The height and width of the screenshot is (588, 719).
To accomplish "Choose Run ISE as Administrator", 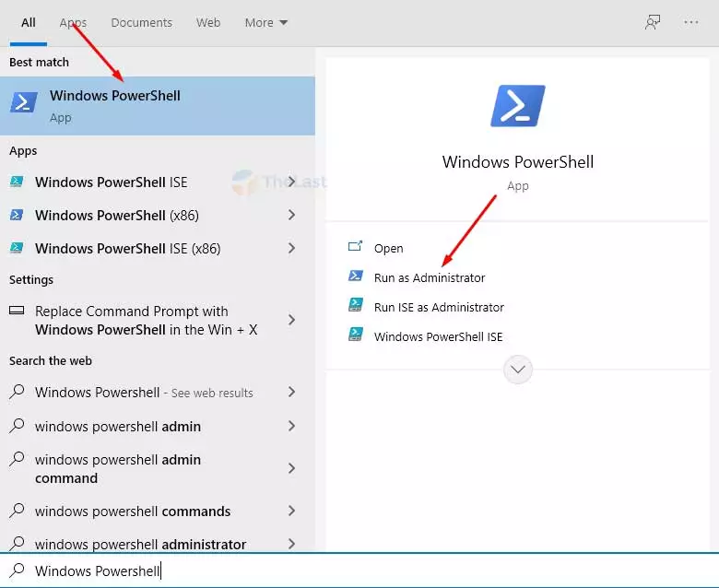I will pyautogui.click(x=439, y=307).
